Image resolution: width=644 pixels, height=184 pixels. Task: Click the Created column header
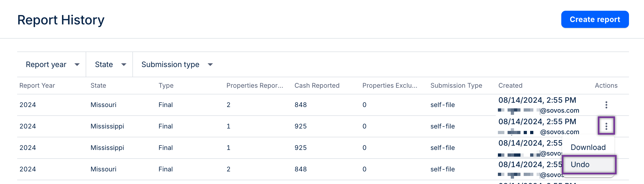[x=510, y=86]
